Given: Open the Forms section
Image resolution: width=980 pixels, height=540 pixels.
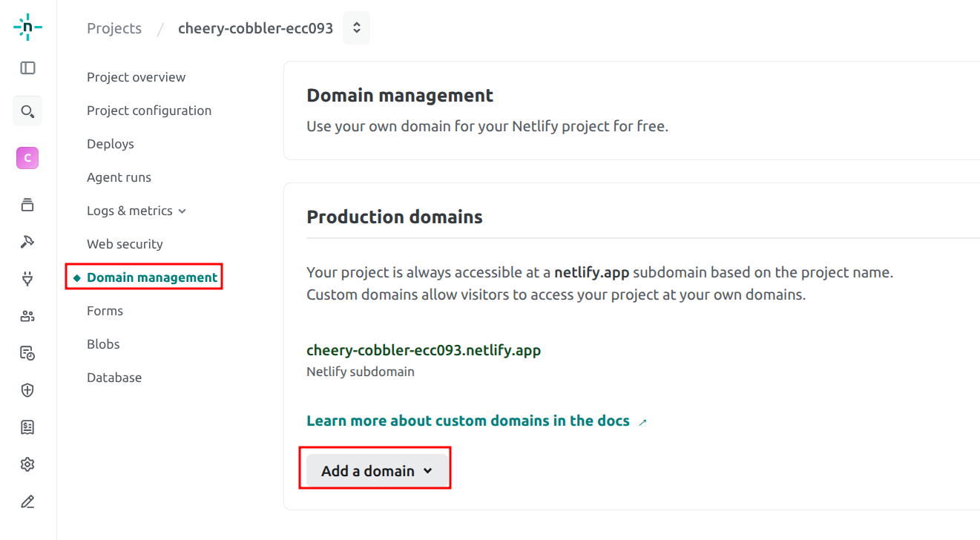Looking at the screenshot, I should [105, 311].
